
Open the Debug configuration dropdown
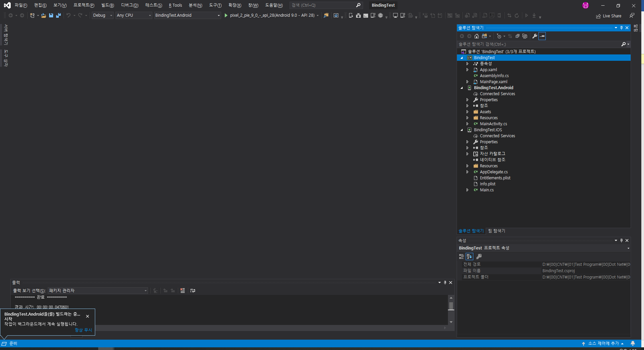(x=102, y=15)
